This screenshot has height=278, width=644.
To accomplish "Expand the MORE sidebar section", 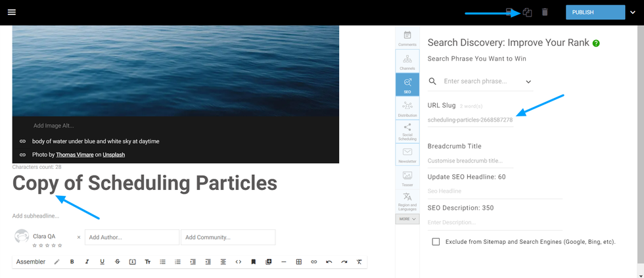I will [407, 219].
